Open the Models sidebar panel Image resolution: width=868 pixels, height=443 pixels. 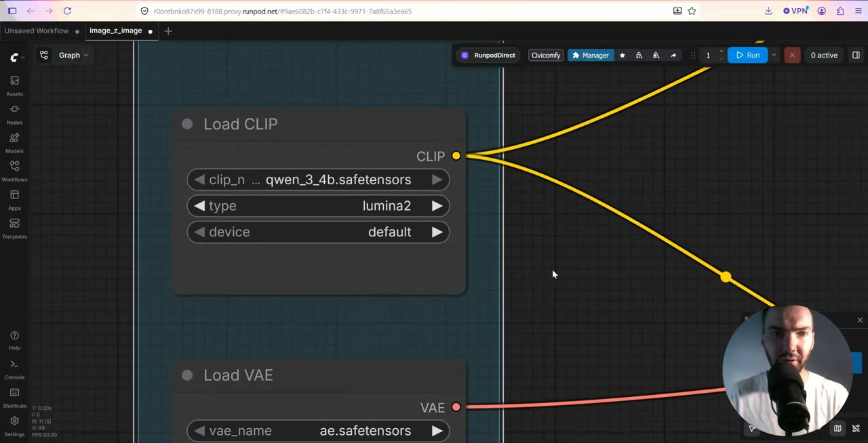14,142
